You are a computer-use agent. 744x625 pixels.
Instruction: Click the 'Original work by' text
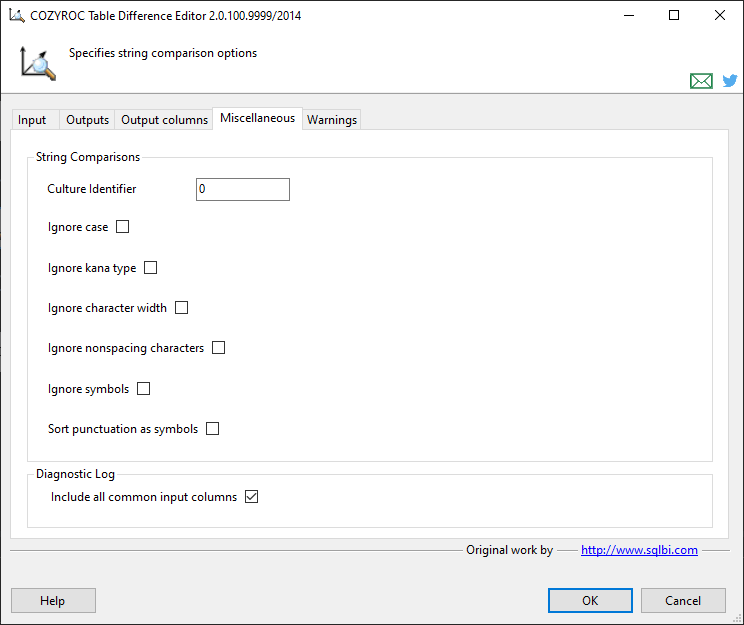point(510,550)
